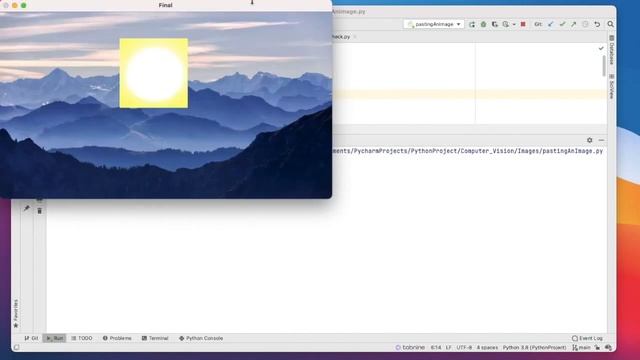The width and height of the screenshot is (640, 360).
Task: Select the Run tool window tab
Action: pos(54,338)
